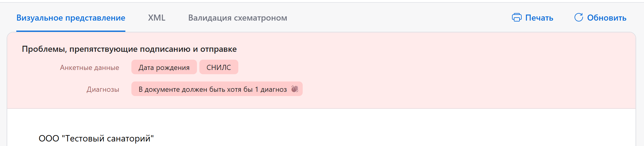The image size is (644, 146).
Task: Click the circular refresh arrow icon
Action: (x=578, y=18)
